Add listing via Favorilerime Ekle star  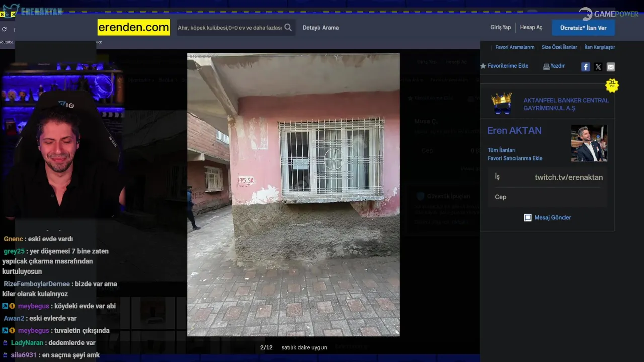pyautogui.click(x=483, y=66)
